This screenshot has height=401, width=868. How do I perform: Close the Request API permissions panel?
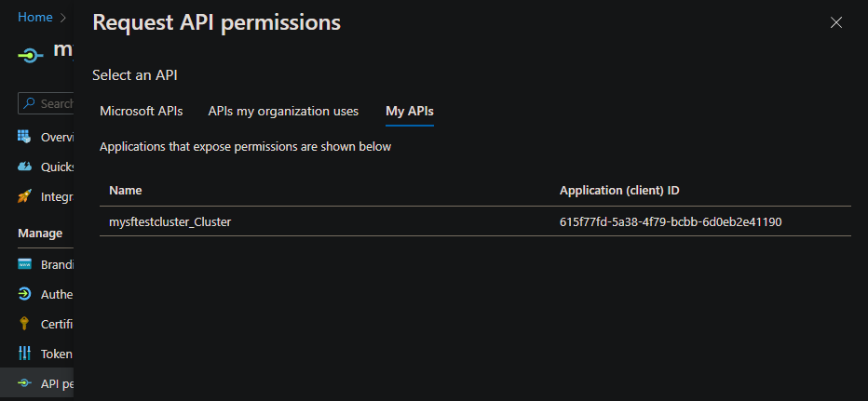835,22
